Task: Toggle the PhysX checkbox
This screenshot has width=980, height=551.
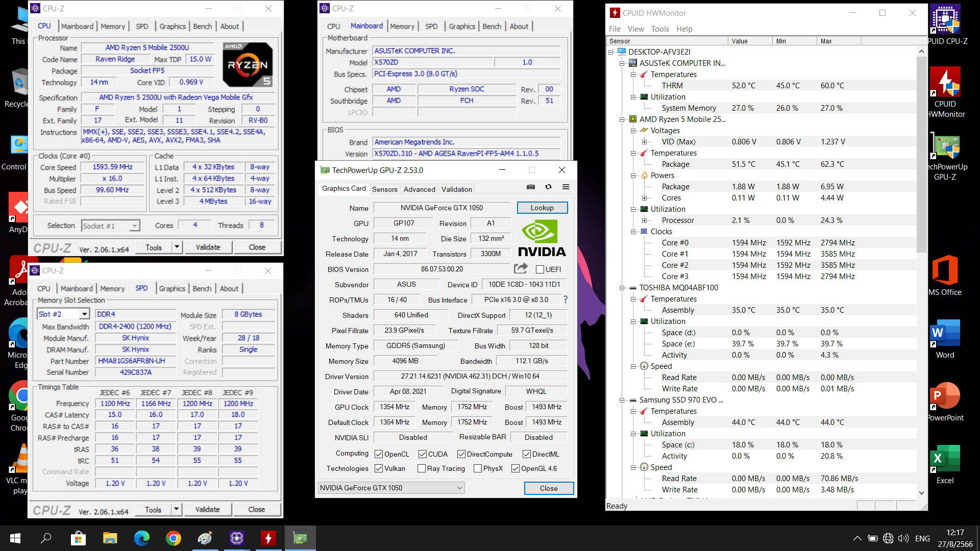Action: click(478, 468)
